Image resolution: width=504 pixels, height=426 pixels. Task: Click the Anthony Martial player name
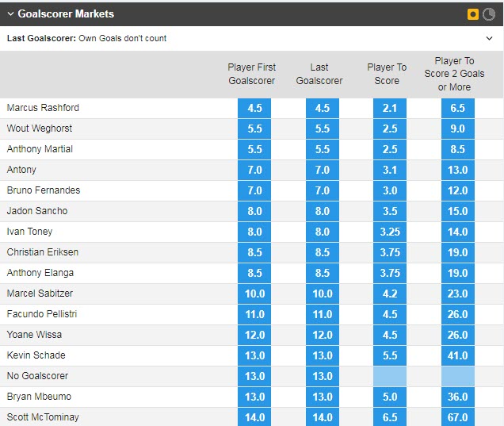[40, 149]
